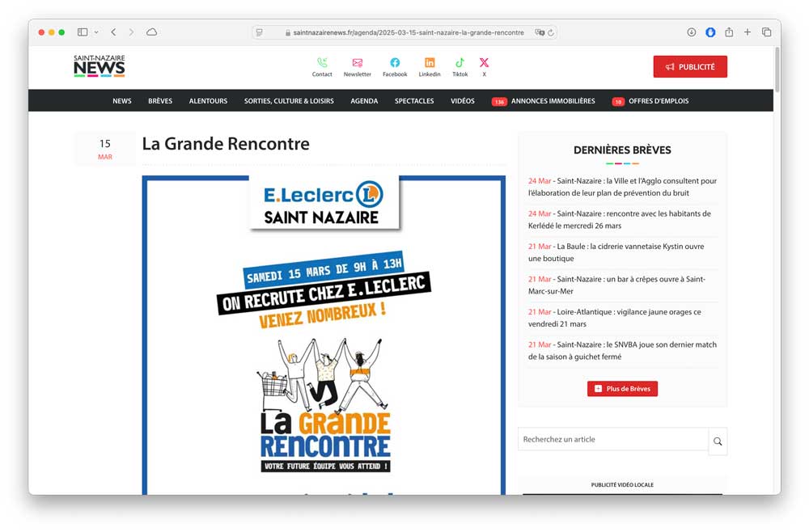Click the Plus de Brèves button
Viewport: 809px width, 532px height.
622,389
